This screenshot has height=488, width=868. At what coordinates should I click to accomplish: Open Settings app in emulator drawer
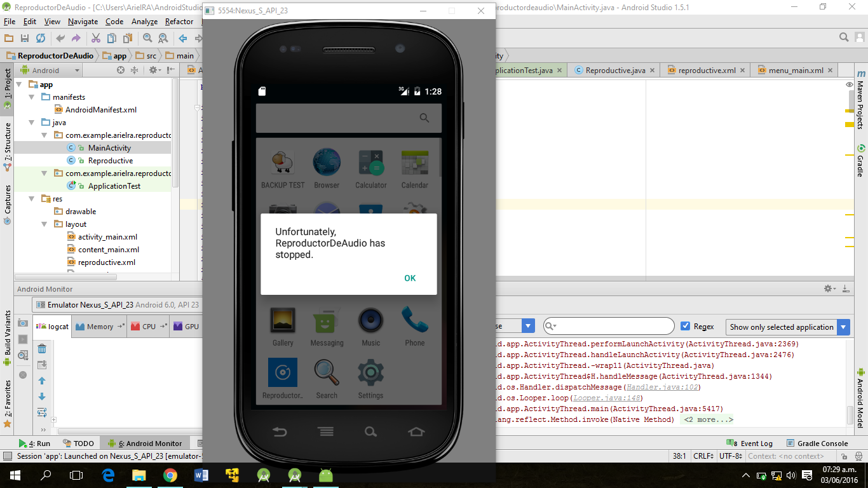pos(370,379)
